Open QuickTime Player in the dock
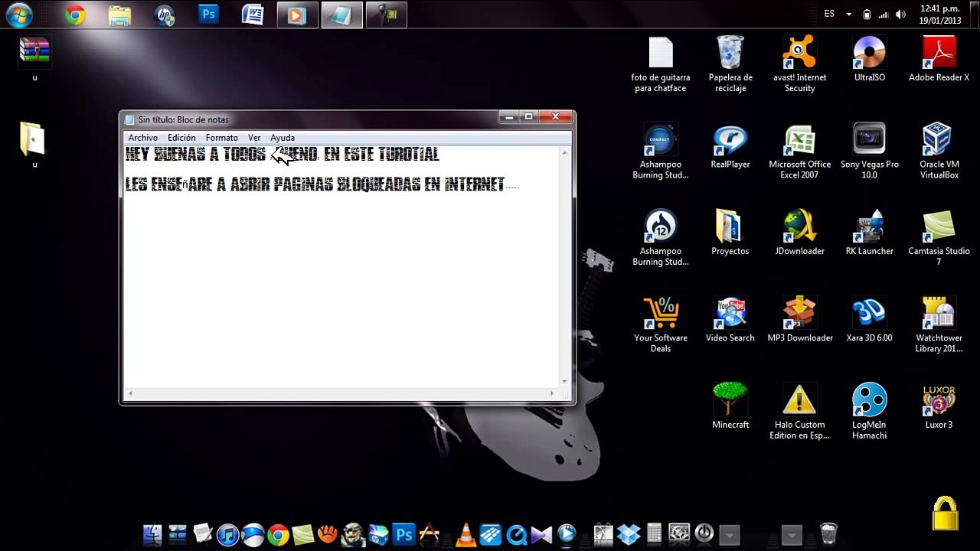The image size is (980, 551). point(517,534)
